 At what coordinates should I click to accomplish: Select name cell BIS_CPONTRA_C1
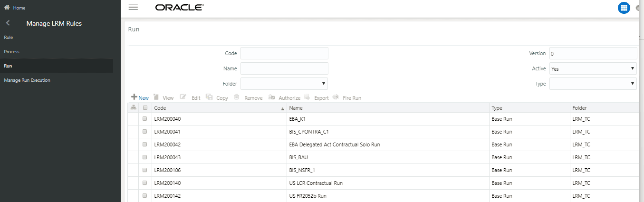pyautogui.click(x=309, y=132)
